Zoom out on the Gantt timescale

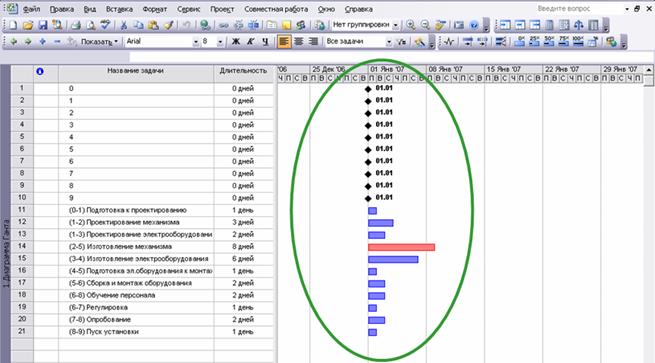[x=425, y=25]
